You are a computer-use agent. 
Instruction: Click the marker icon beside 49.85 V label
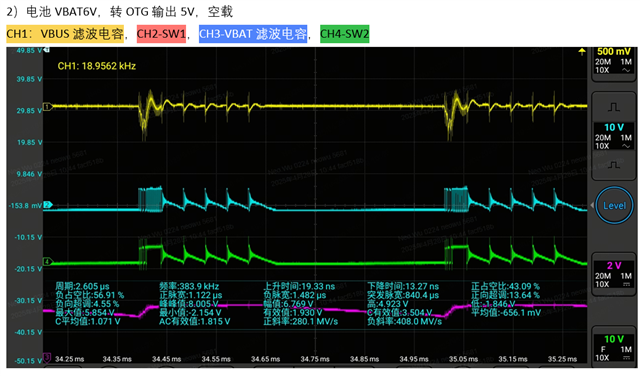(x=47, y=50)
